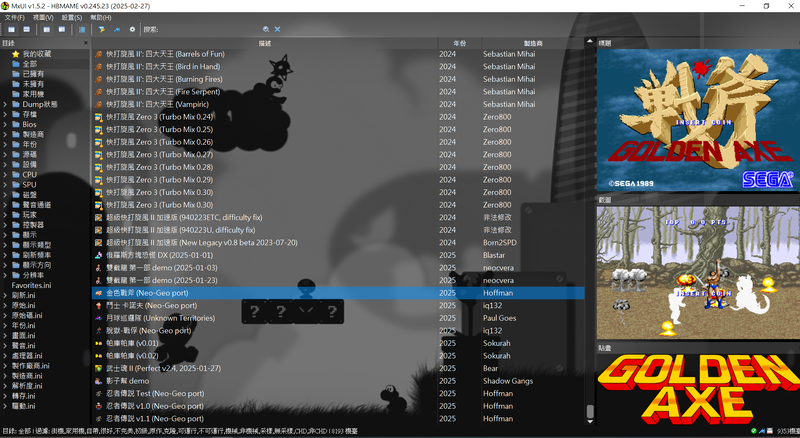Click icon beside 快打旋風 Zero 3 (Turbo Mix 0.24)
This screenshot has height=438, width=800.
click(98, 117)
